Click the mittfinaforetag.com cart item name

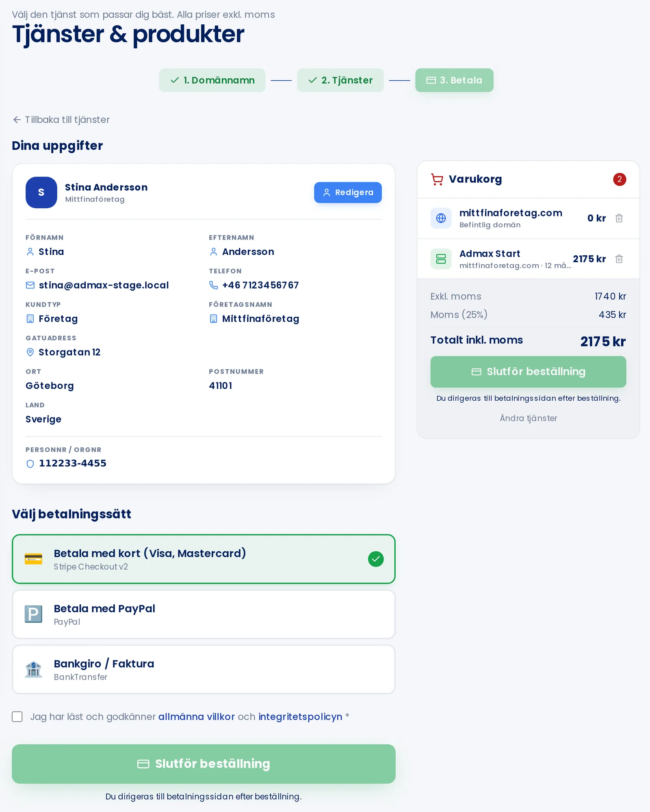point(511,213)
